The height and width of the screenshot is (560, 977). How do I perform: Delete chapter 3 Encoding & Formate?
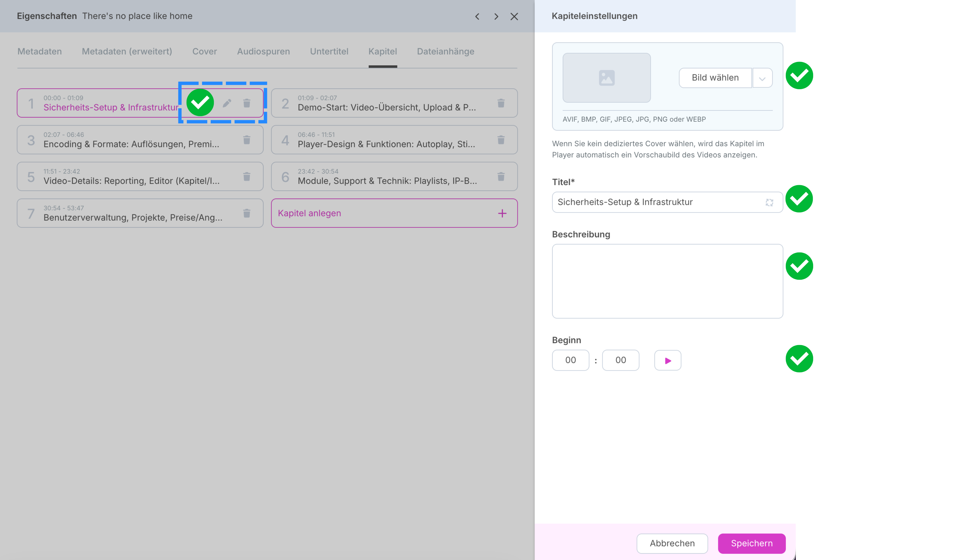point(247,140)
